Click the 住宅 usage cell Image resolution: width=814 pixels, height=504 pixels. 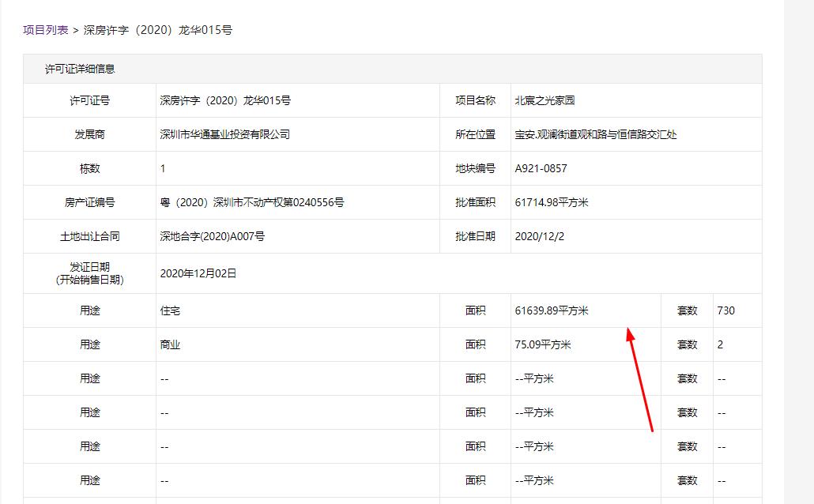tap(167, 310)
